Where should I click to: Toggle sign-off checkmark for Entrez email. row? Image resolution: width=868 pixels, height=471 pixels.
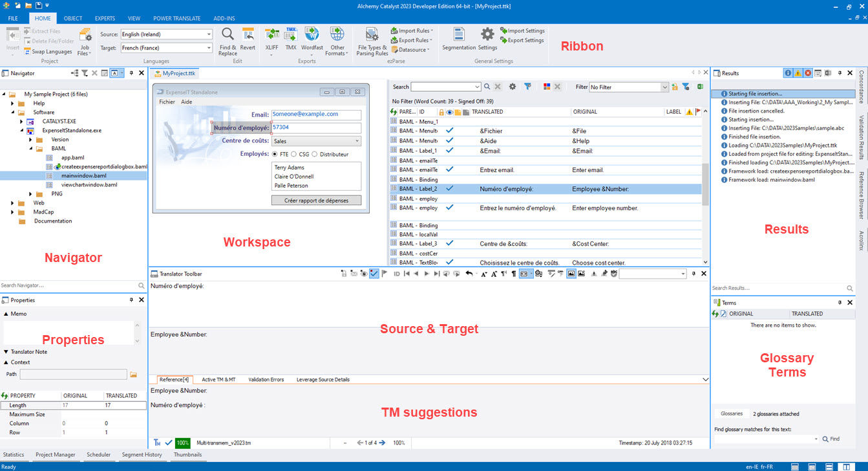click(450, 170)
